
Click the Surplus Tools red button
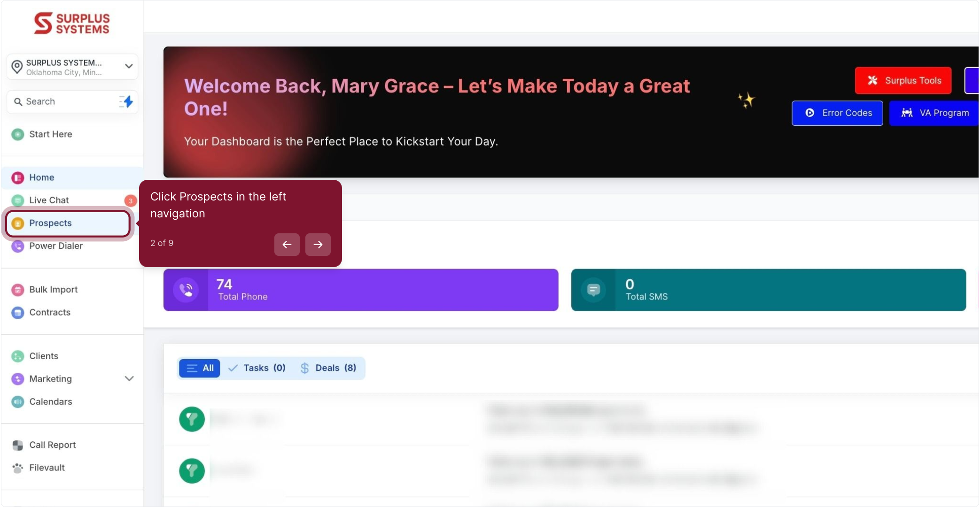pos(903,80)
